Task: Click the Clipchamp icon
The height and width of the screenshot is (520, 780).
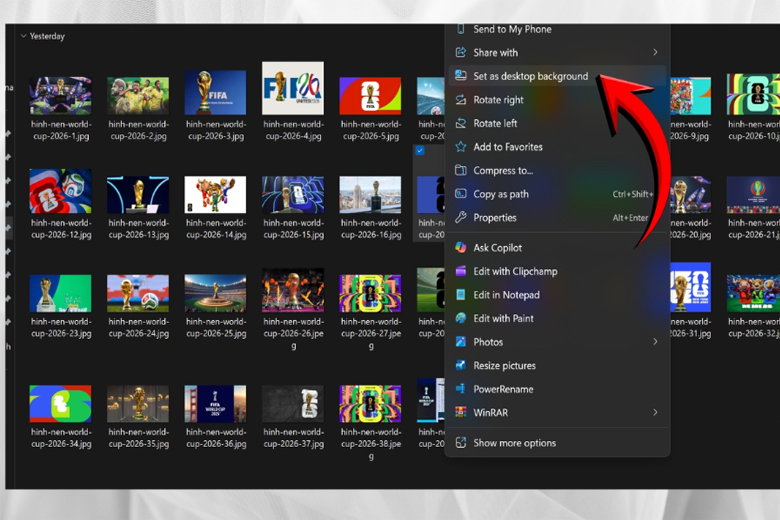Action: coord(461,271)
